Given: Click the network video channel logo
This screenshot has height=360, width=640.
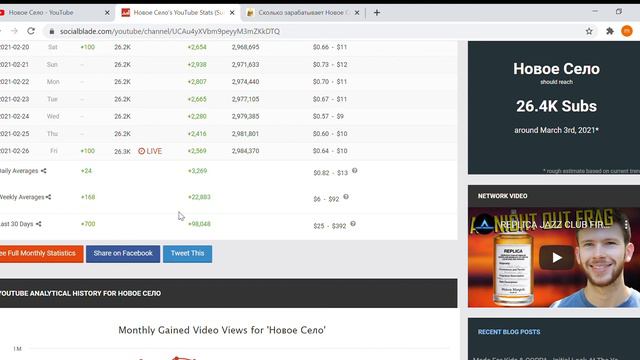Looking at the screenshot, I should coord(484,224).
